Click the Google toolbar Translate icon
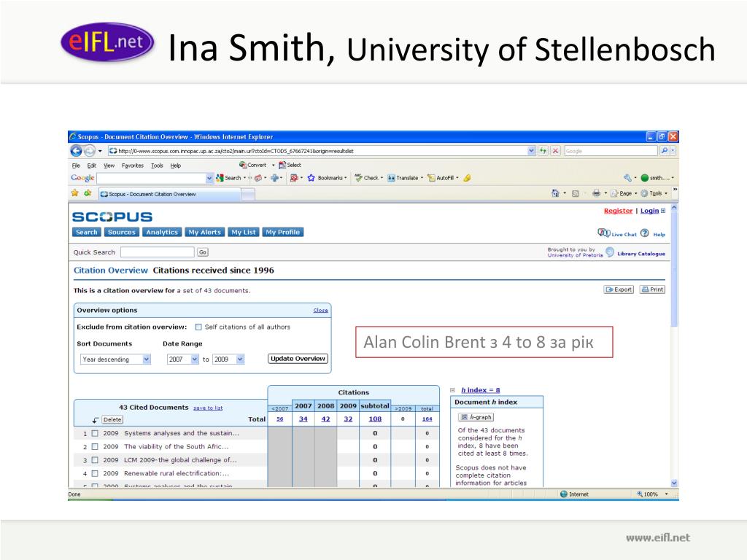This screenshot has width=747, height=560. click(x=391, y=178)
